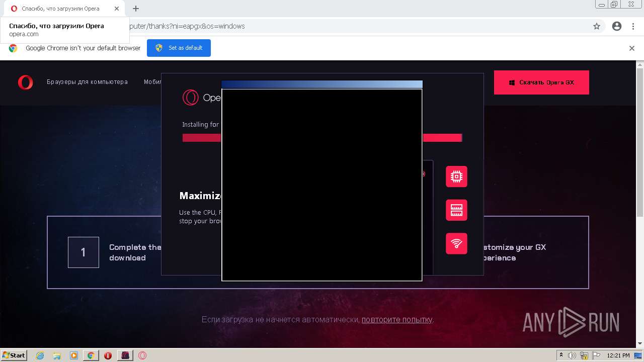Open the Браузеры для компьютера menu
Image resolution: width=644 pixels, height=362 pixels.
87,82
